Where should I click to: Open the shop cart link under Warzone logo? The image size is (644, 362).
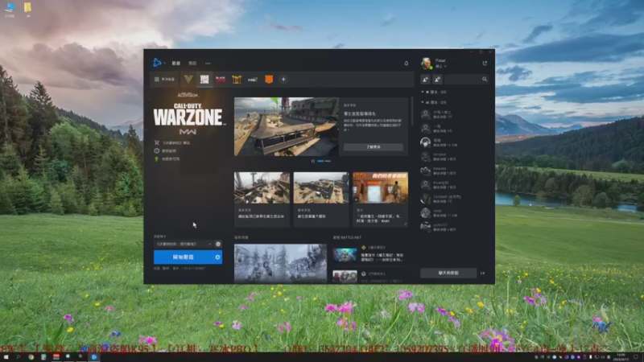(x=172, y=143)
